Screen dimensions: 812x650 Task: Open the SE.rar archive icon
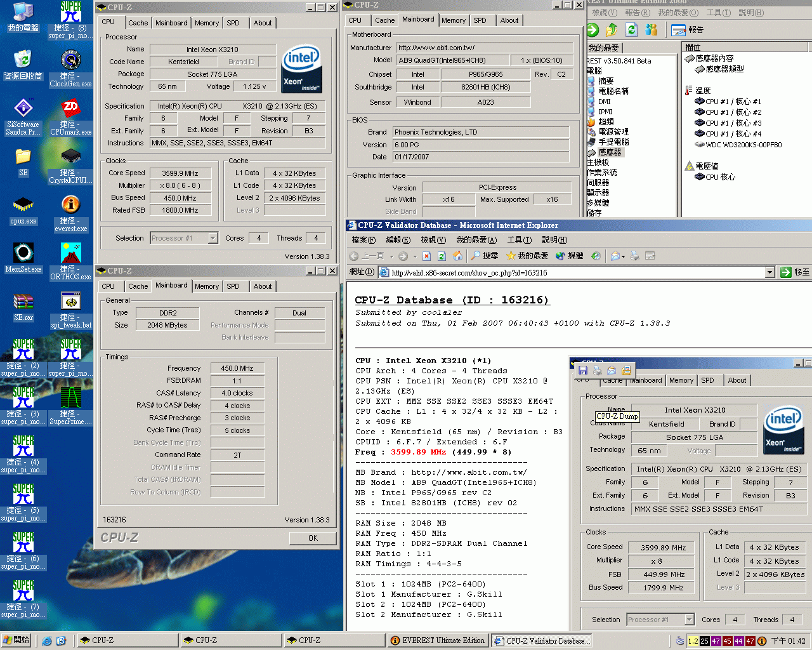pos(23,307)
